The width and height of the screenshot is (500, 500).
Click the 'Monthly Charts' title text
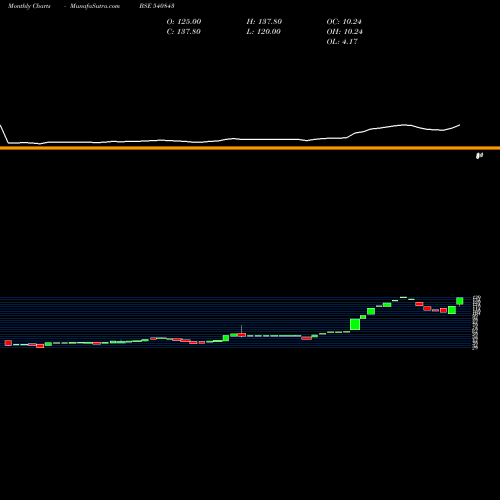point(29,6)
